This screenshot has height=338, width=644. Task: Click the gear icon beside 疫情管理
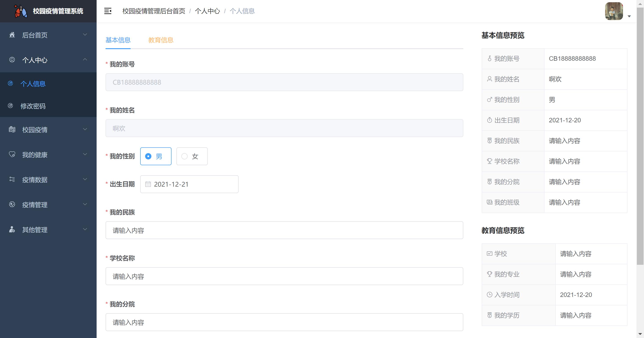12,204
